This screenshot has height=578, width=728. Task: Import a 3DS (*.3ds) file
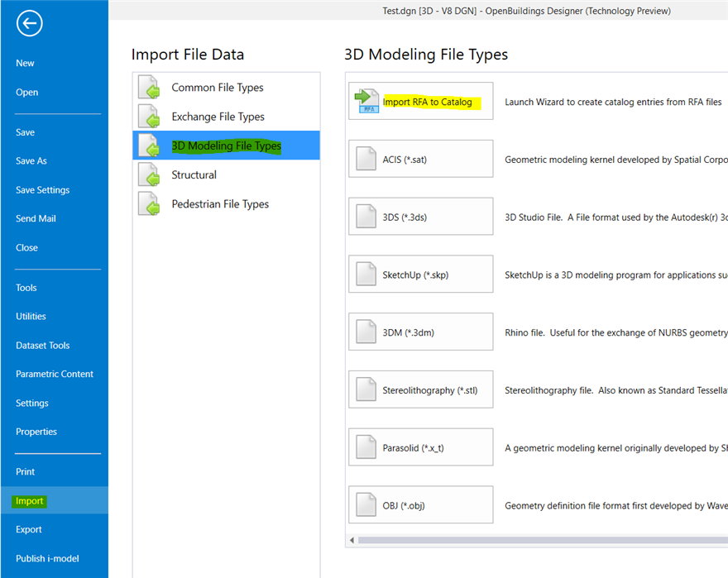point(420,217)
